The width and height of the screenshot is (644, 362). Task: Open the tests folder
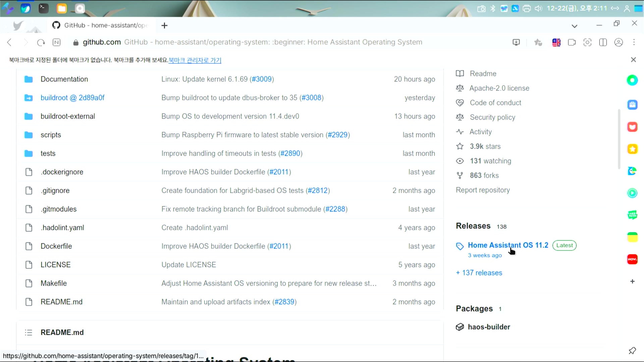(48, 153)
